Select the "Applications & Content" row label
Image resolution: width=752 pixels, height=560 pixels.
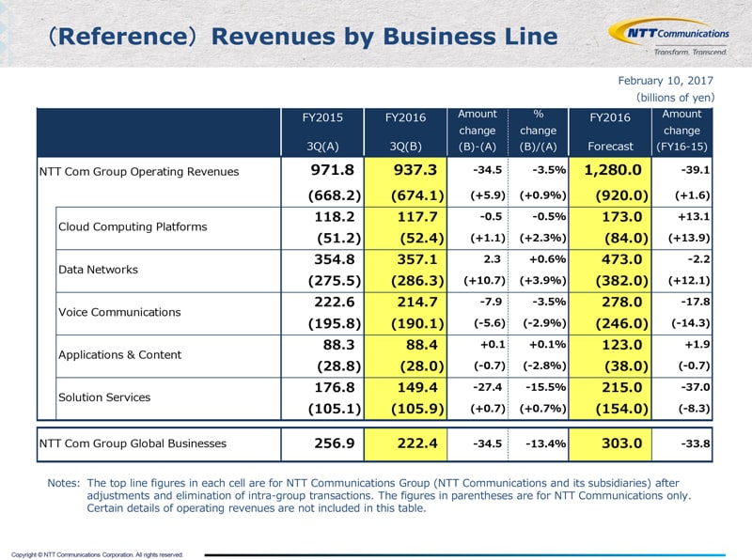coord(120,355)
